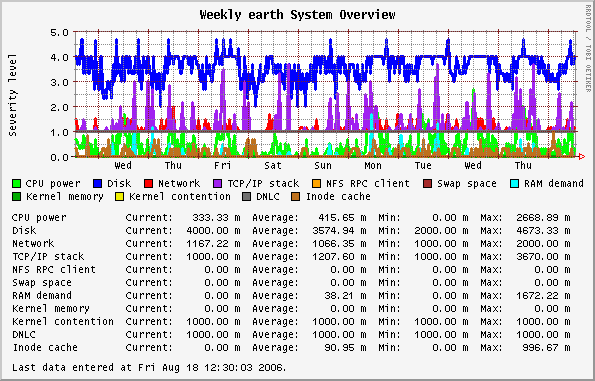
Task: Click the 4.0 y-axis tick label
Action: point(60,58)
